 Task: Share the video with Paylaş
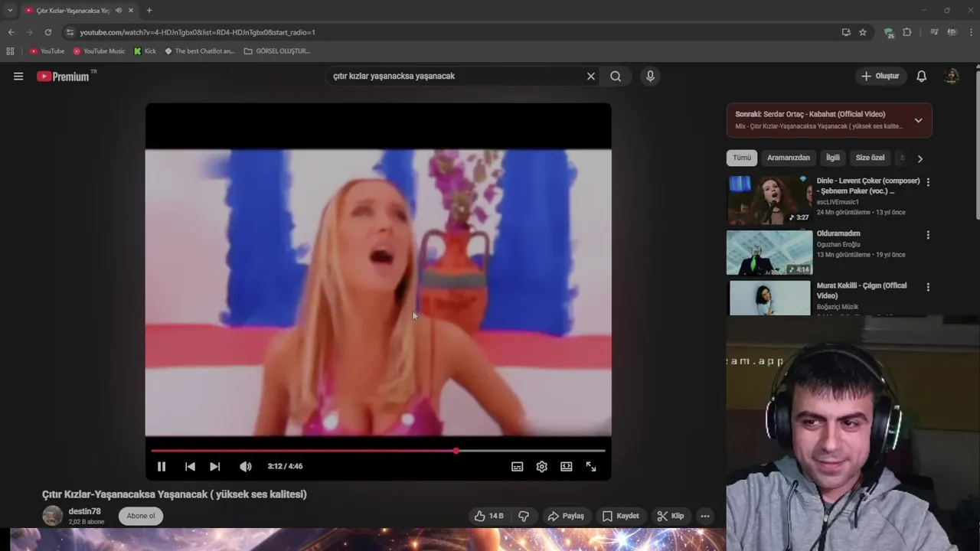click(x=566, y=516)
